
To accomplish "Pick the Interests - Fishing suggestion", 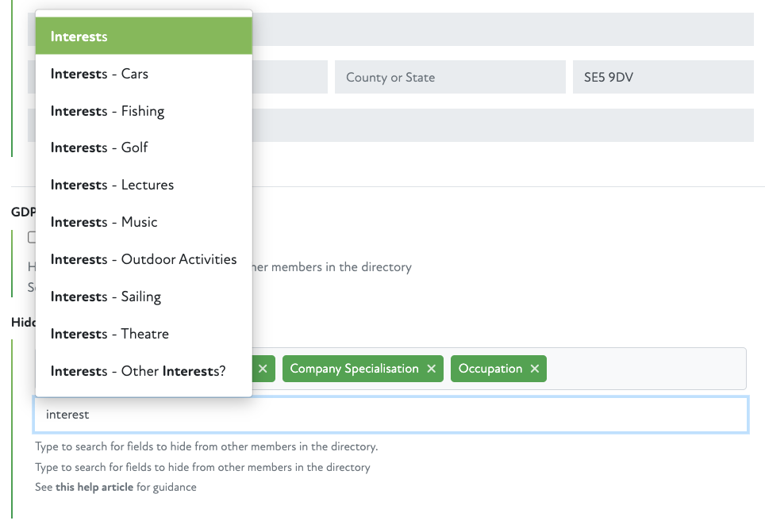I will pos(143,111).
